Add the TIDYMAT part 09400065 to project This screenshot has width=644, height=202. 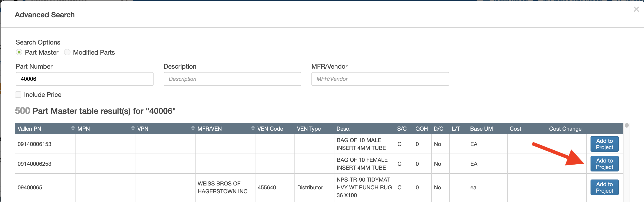604,188
